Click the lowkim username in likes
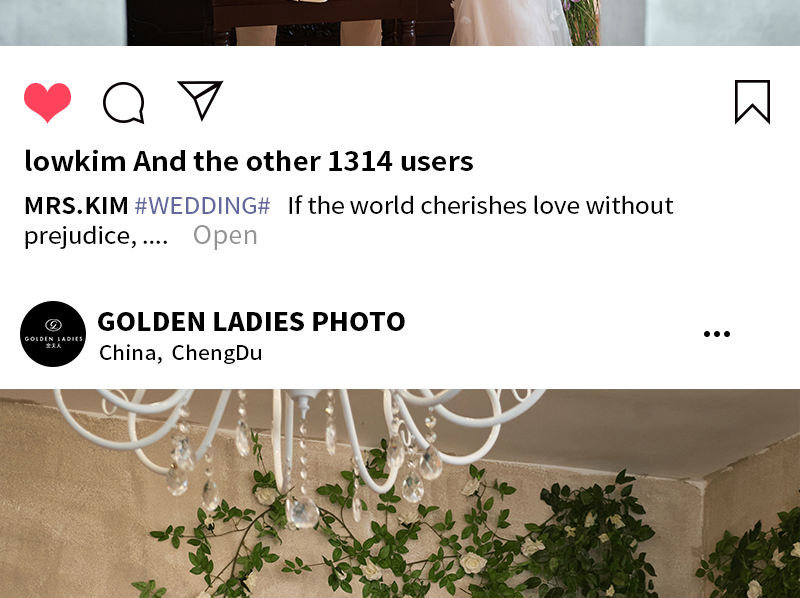 coord(76,161)
